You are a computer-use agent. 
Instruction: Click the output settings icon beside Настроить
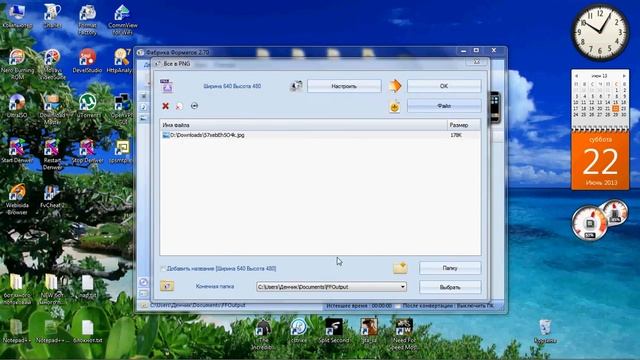click(x=296, y=86)
